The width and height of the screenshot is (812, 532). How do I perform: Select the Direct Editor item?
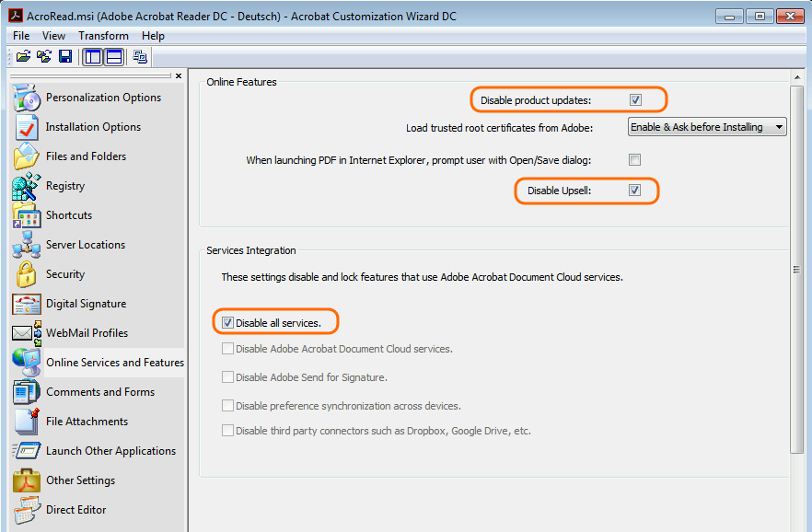pyautogui.click(x=75, y=510)
